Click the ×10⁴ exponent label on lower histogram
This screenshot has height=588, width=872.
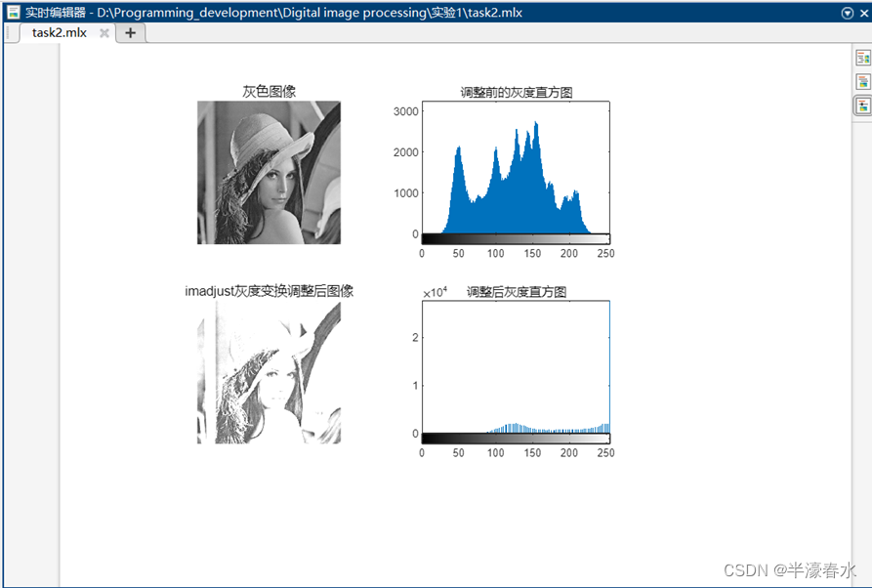tap(435, 292)
